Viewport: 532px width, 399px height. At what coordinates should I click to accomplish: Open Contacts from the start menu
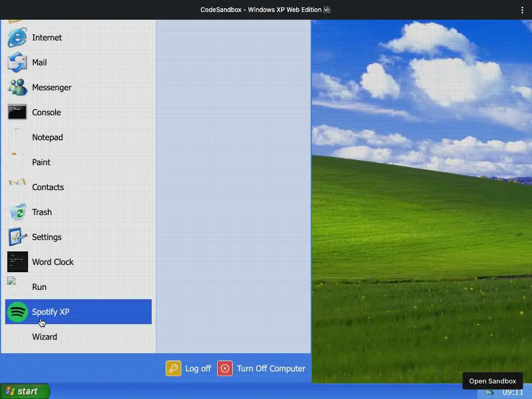[x=78, y=187]
